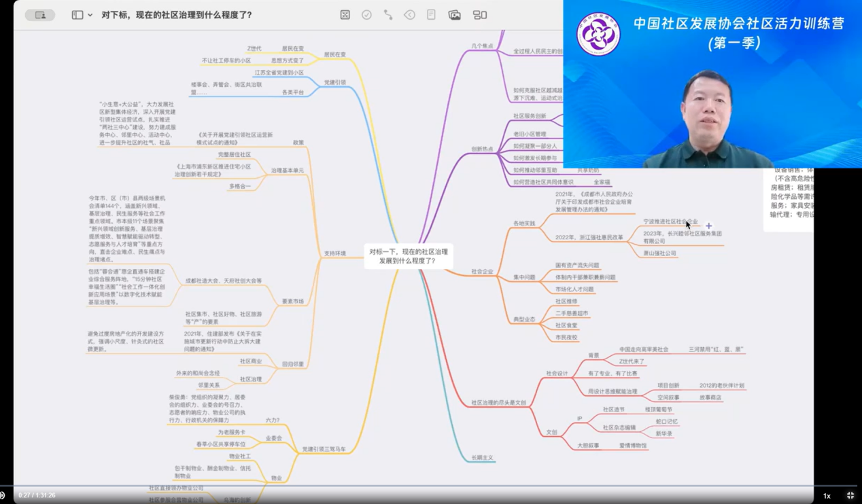Click the focus/zoom-fit toolbar icon
The height and width of the screenshot is (504, 862).
click(345, 15)
